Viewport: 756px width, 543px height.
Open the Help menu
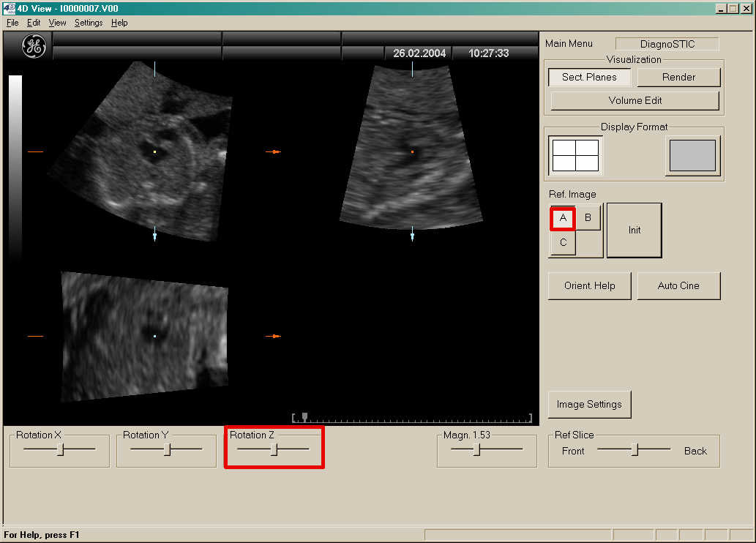[x=119, y=23]
